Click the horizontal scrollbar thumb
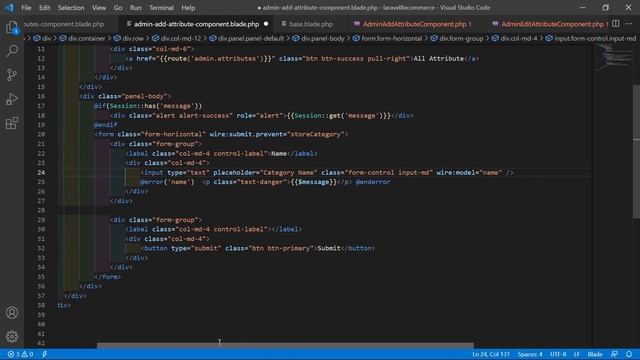Image resolution: width=640 pixels, height=360 pixels. click(x=285, y=345)
